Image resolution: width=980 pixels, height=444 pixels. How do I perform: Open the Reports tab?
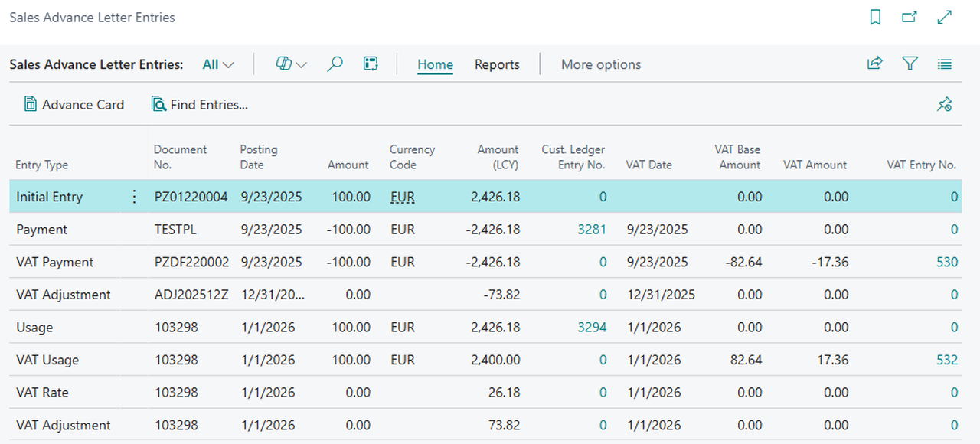[497, 64]
